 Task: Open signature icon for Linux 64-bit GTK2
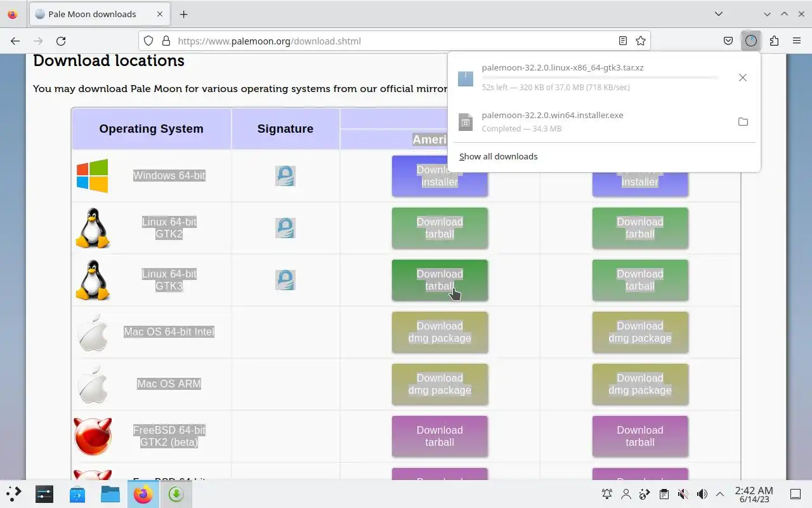[x=285, y=228]
